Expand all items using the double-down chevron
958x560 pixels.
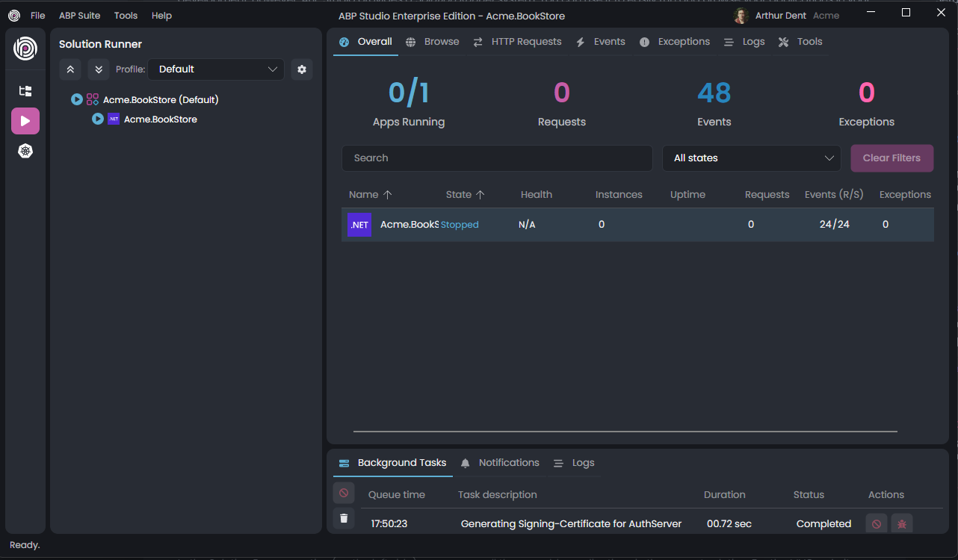pyautogui.click(x=99, y=69)
